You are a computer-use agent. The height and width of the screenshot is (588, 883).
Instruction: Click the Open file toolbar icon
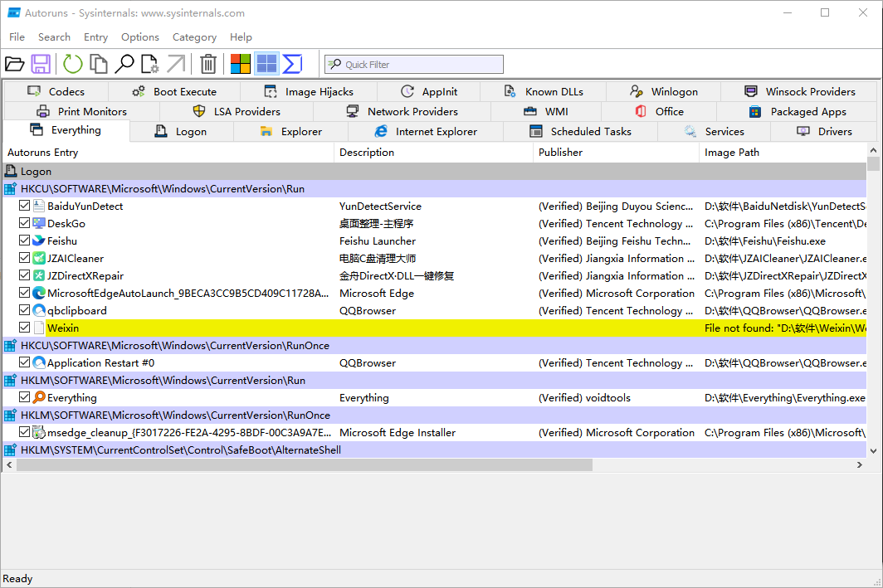click(x=15, y=64)
